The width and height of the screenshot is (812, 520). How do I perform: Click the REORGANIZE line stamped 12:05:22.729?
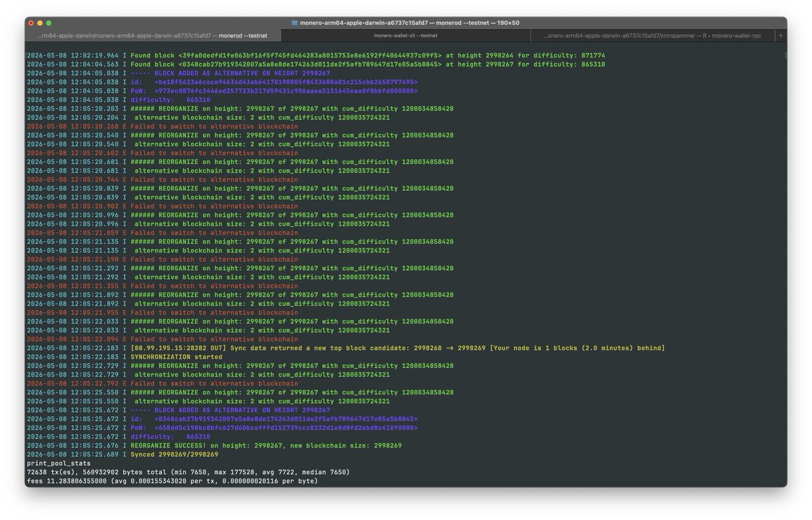pos(240,366)
